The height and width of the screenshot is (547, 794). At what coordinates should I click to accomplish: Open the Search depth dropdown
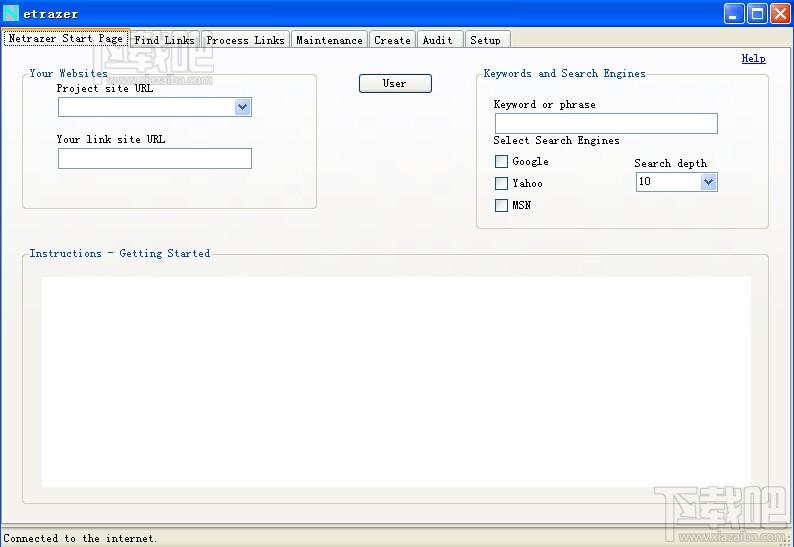pos(708,182)
